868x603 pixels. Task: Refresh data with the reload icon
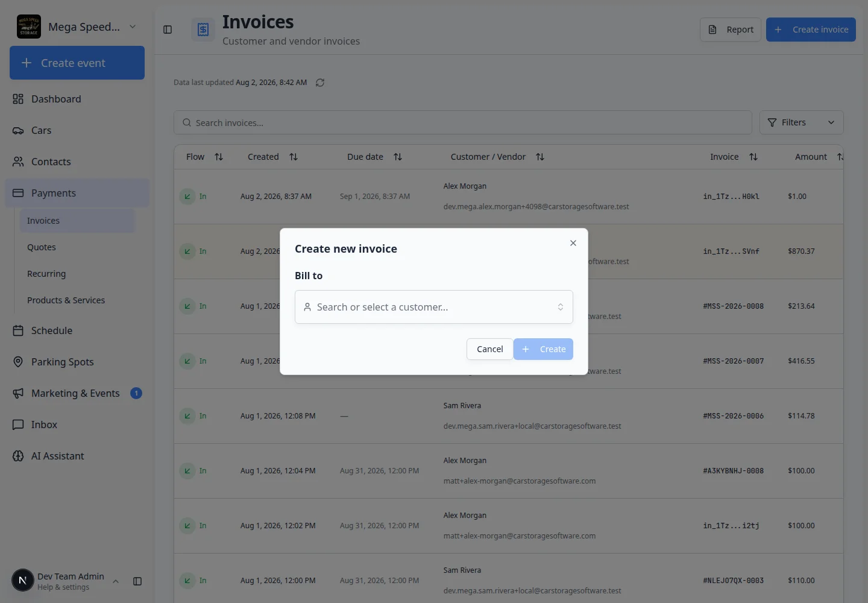tap(320, 83)
